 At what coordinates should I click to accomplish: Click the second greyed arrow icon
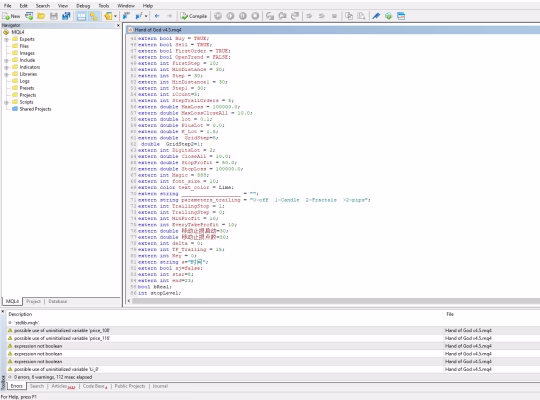(322, 16)
